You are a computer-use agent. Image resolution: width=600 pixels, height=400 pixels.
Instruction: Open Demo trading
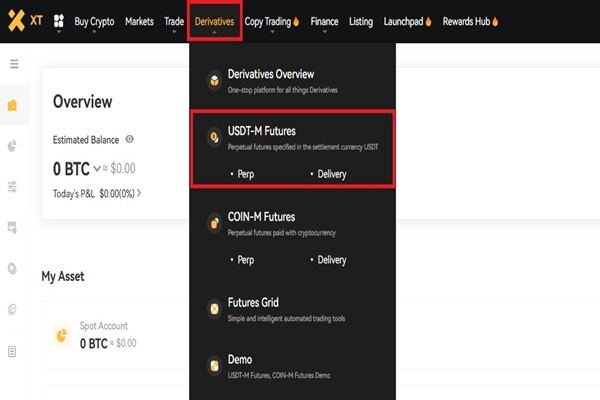[x=240, y=359]
